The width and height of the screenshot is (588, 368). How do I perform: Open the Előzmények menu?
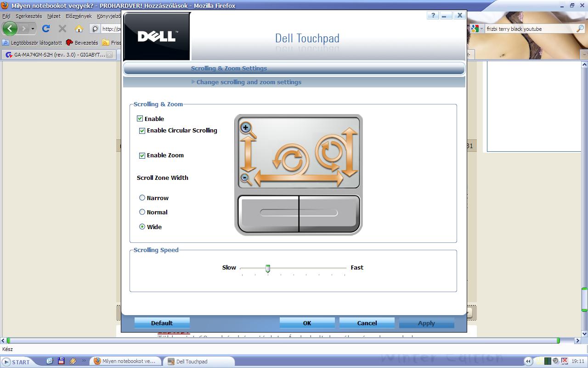click(79, 16)
